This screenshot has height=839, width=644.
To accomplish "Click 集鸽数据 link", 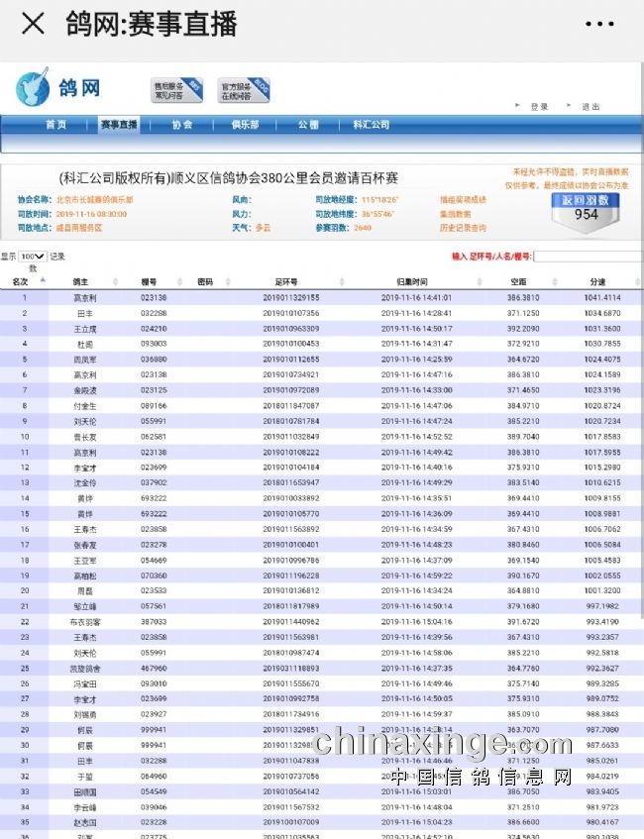I will tap(456, 214).
